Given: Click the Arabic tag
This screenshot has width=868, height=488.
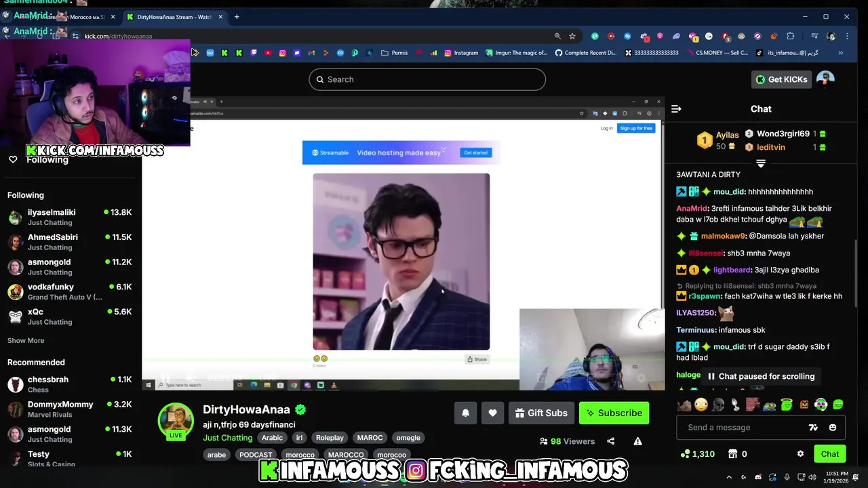Looking at the screenshot, I should point(272,438).
